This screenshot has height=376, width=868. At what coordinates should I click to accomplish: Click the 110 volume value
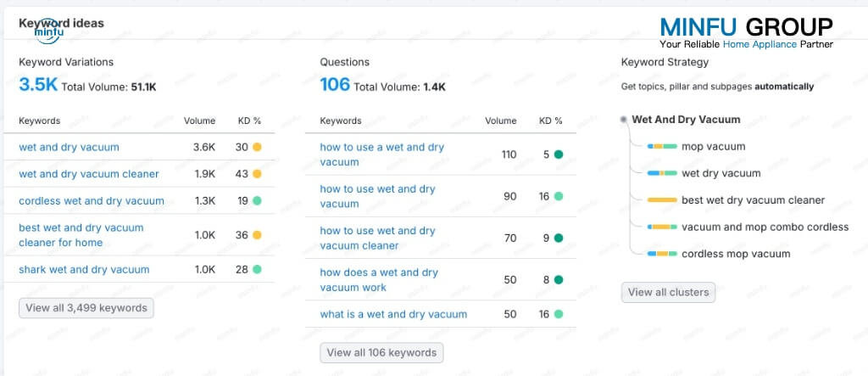(x=509, y=154)
